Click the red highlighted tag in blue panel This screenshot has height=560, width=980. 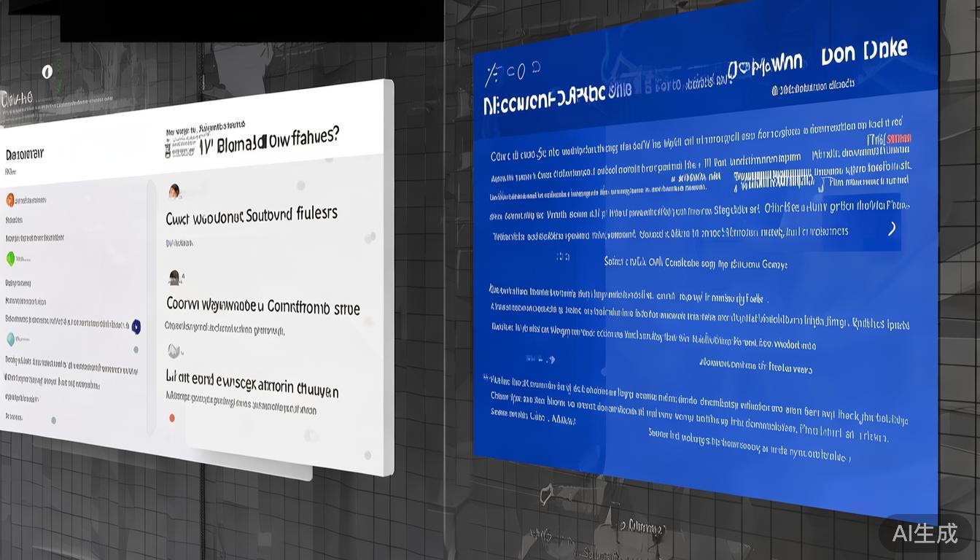tap(898, 139)
